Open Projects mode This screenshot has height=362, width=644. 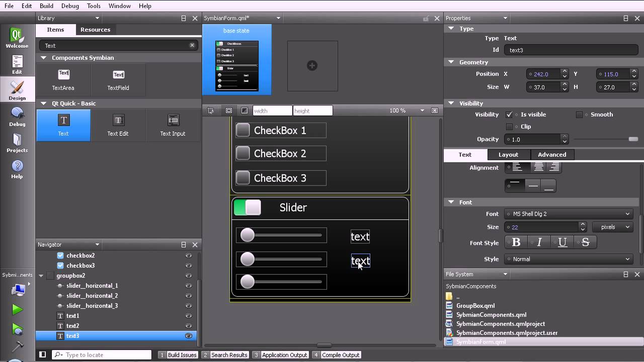pos(17,143)
